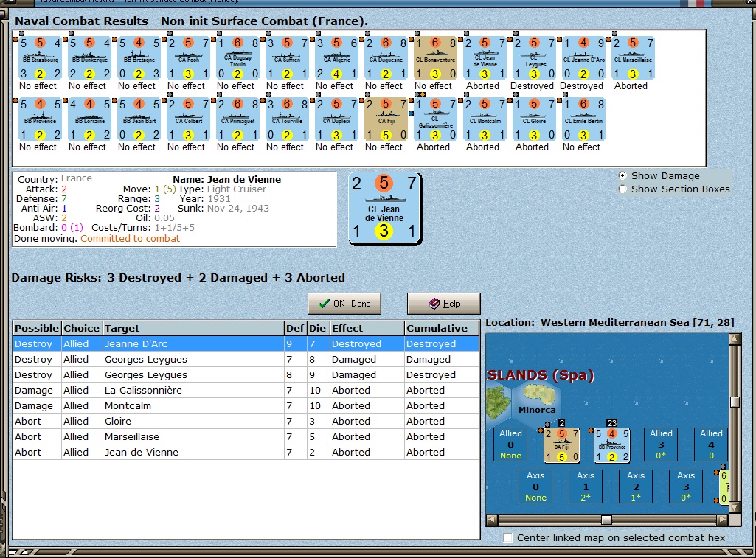
Task: Click the Effect column header
Action: coord(367,328)
